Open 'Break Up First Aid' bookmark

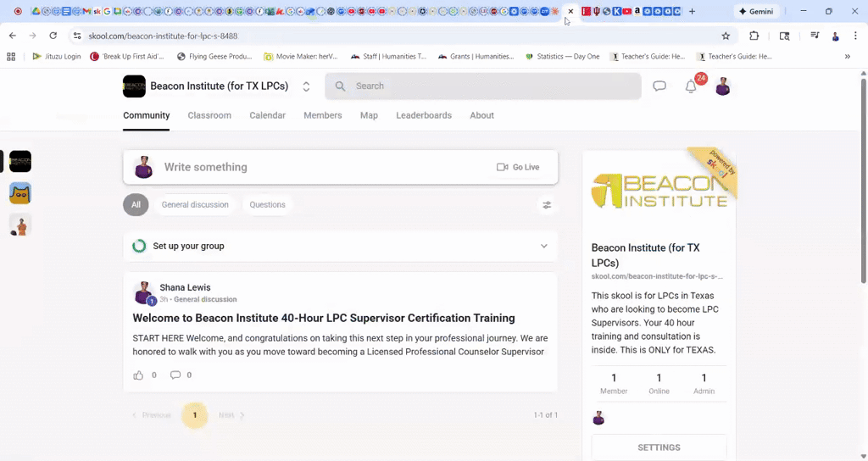pos(127,57)
